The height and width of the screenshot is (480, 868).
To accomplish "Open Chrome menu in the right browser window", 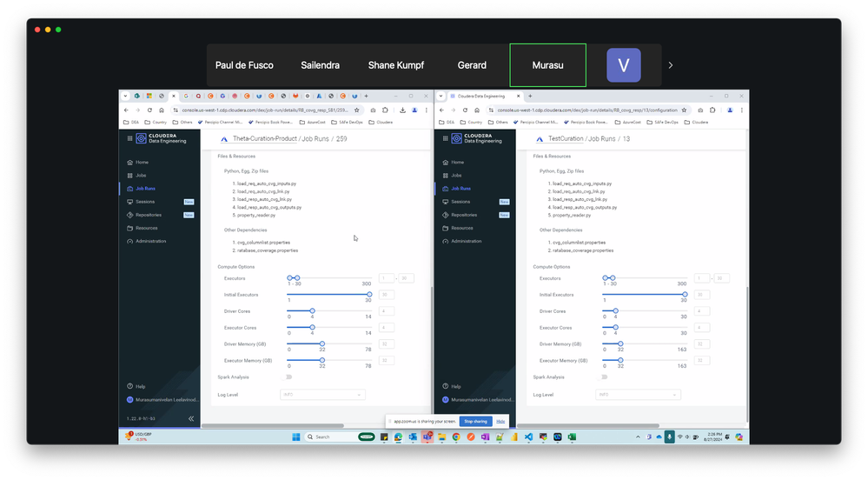I will (x=742, y=110).
